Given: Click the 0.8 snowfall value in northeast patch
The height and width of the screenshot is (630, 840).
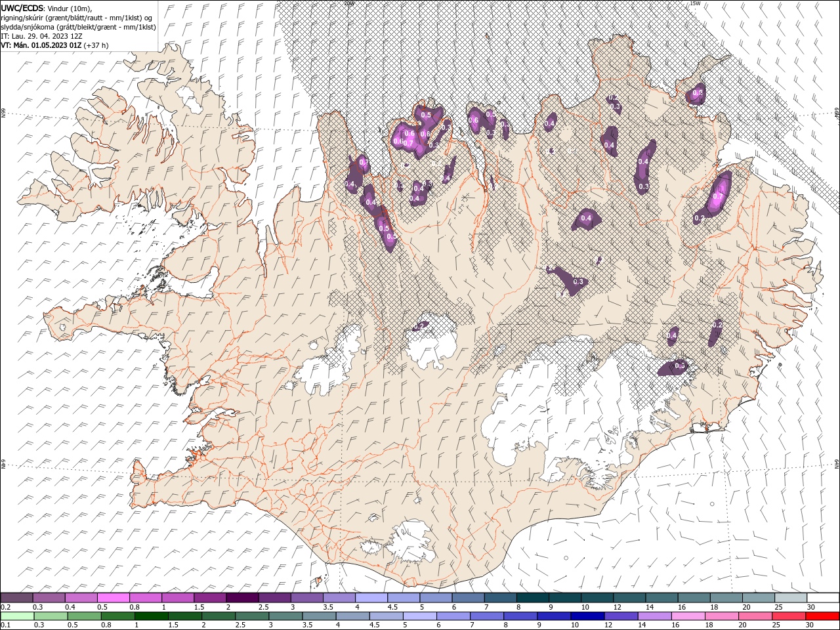Looking at the screenshot, I should click(x=698, y=93).
